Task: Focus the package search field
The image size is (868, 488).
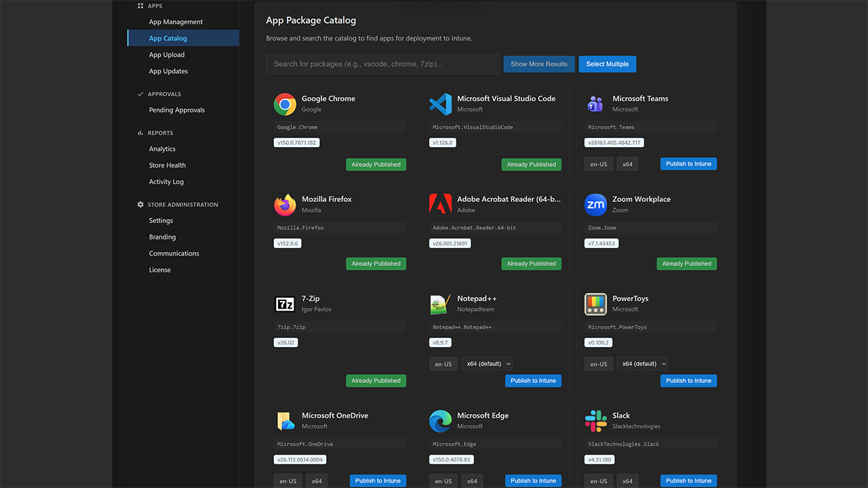Action: coord(382,64)
